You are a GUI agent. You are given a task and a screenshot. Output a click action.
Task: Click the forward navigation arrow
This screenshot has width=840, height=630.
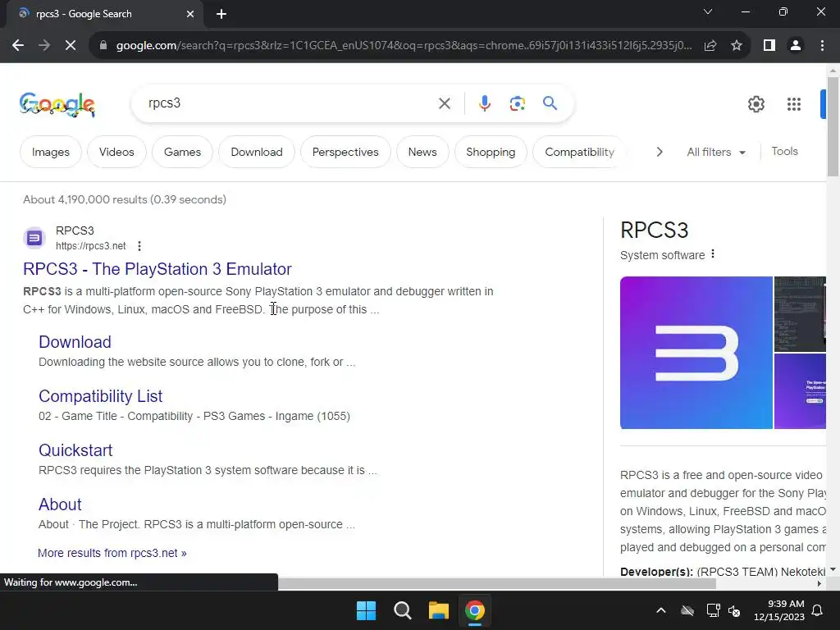click(x=44, y=46)
